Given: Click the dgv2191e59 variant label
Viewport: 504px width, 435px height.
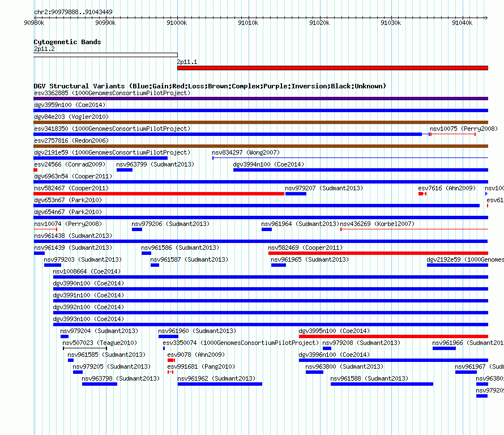Looking at the screenshot, I should [x=112, y=153].
